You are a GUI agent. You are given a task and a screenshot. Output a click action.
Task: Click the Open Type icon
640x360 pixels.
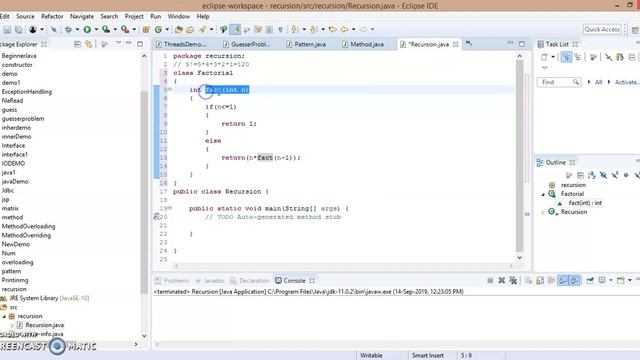coord(178,29)
